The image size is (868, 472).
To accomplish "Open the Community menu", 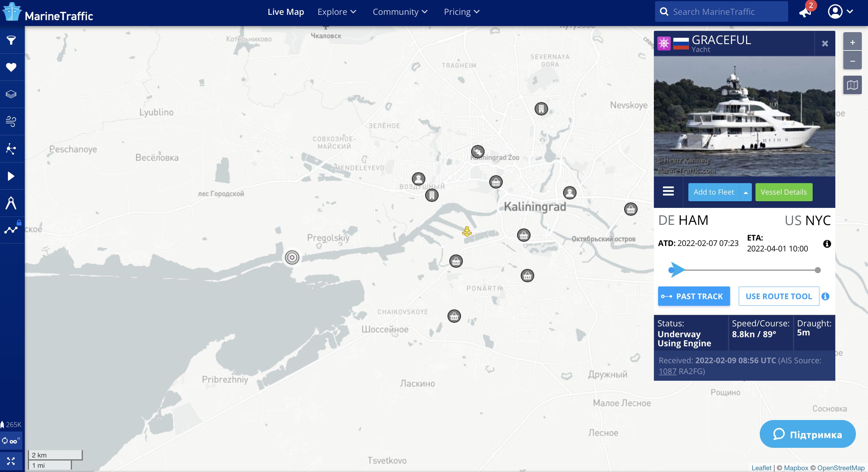I will point(400,12).
